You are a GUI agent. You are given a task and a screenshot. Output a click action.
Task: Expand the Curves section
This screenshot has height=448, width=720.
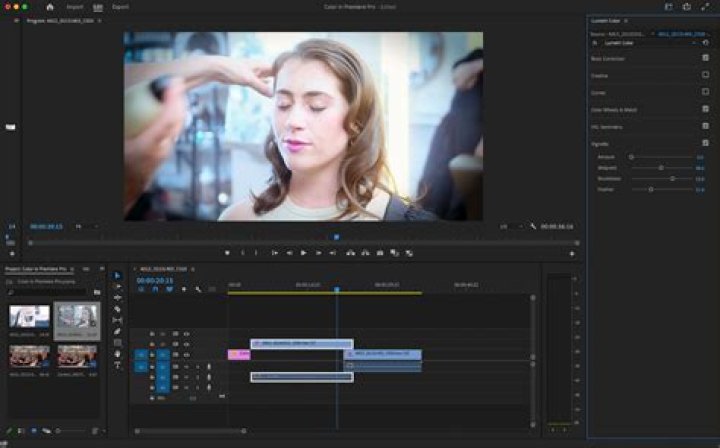coord(599,92)
